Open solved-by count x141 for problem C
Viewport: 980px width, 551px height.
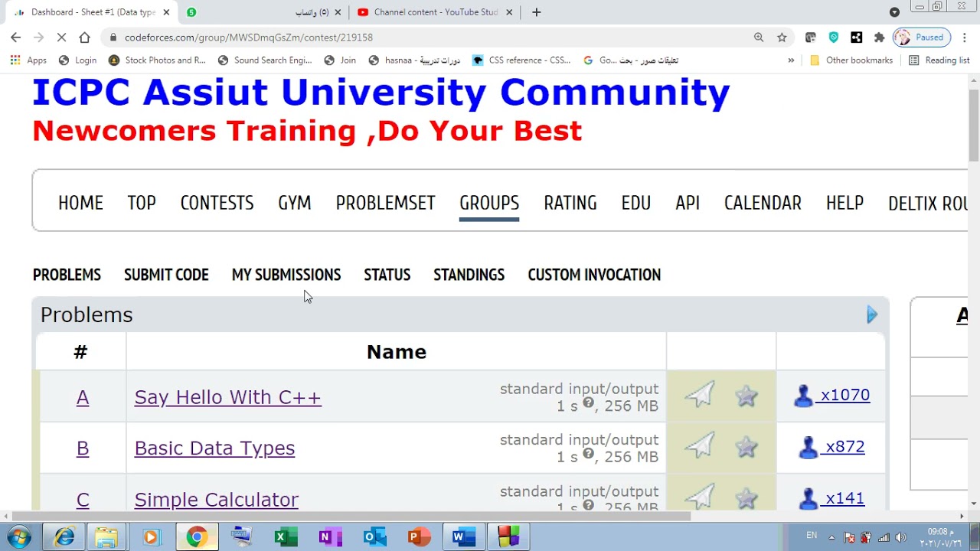tap(844, 498)
